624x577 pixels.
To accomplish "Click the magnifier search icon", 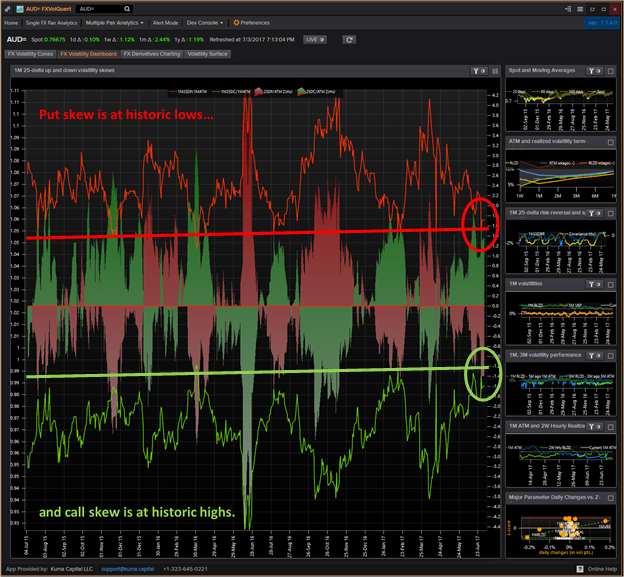I will coord(127,9).
